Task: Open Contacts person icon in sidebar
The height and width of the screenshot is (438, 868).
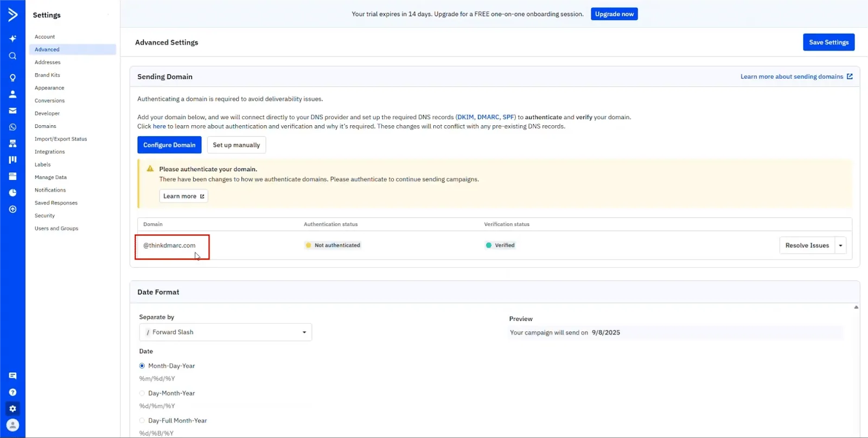Action: pos(12,94)
